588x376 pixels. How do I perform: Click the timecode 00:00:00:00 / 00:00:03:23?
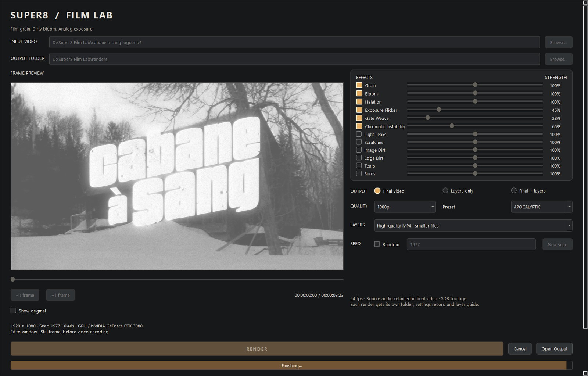(319, 295)
